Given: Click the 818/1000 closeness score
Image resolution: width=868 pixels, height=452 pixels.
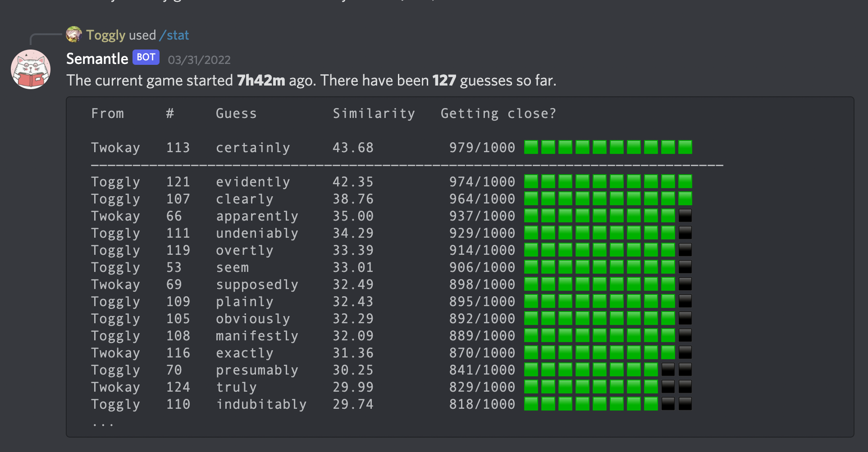Looking at the screenshot, I should click(x=482, y=404).
